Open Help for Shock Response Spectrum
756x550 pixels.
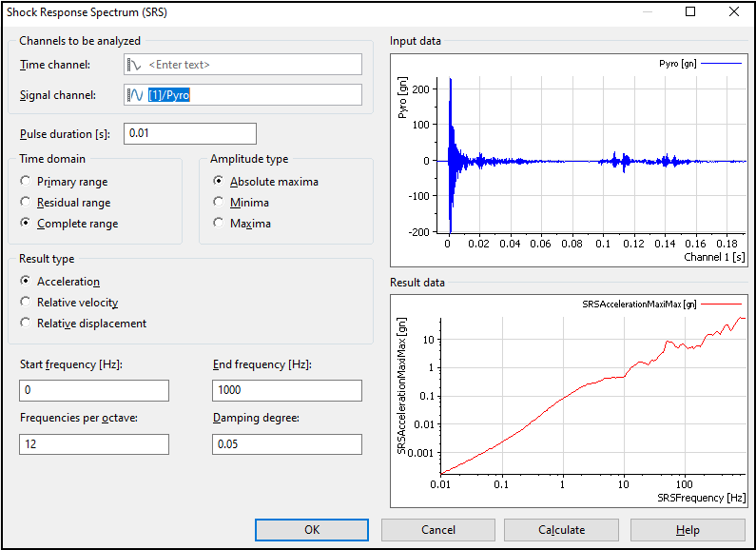(688, 530)
